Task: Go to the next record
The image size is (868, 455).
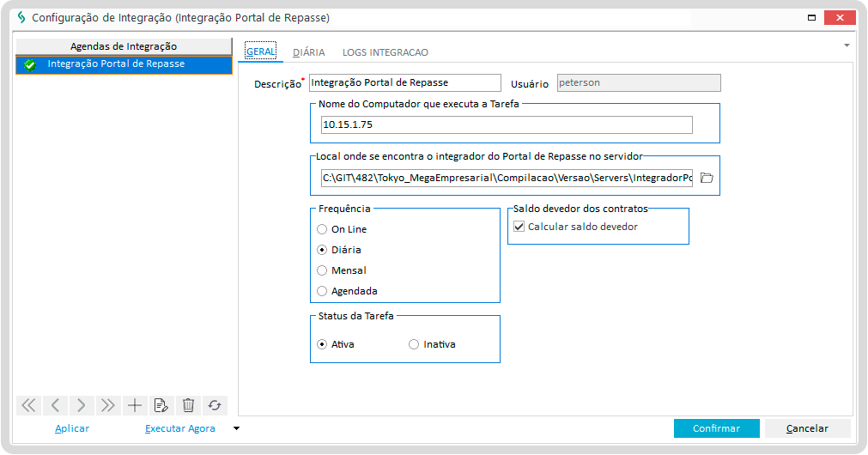Action: pyautogui.click(x=82, y=405)
